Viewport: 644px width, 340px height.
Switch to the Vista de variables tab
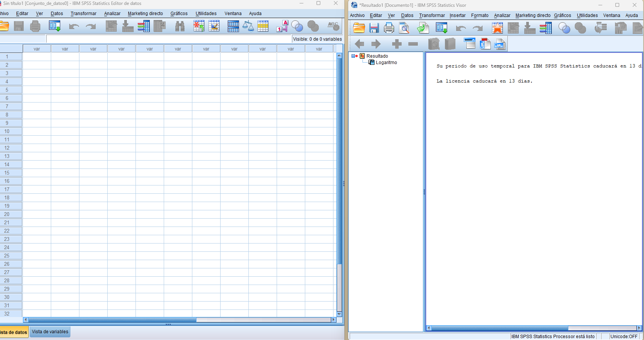(50, 332)
